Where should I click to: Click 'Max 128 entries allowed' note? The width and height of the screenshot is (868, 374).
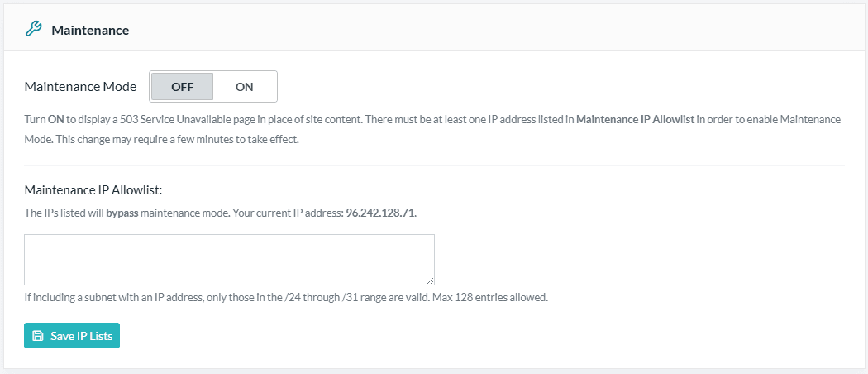point(490,298)
